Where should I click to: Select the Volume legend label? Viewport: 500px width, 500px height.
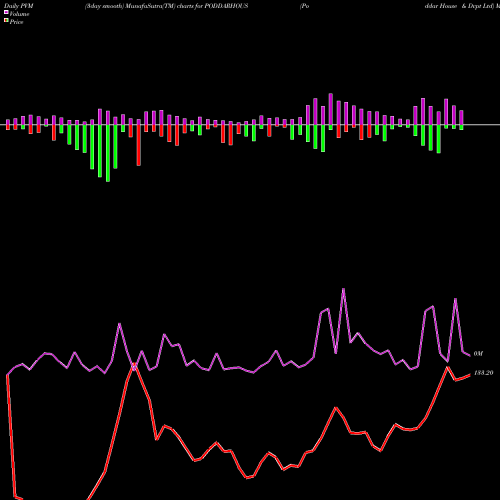(19, 14)
